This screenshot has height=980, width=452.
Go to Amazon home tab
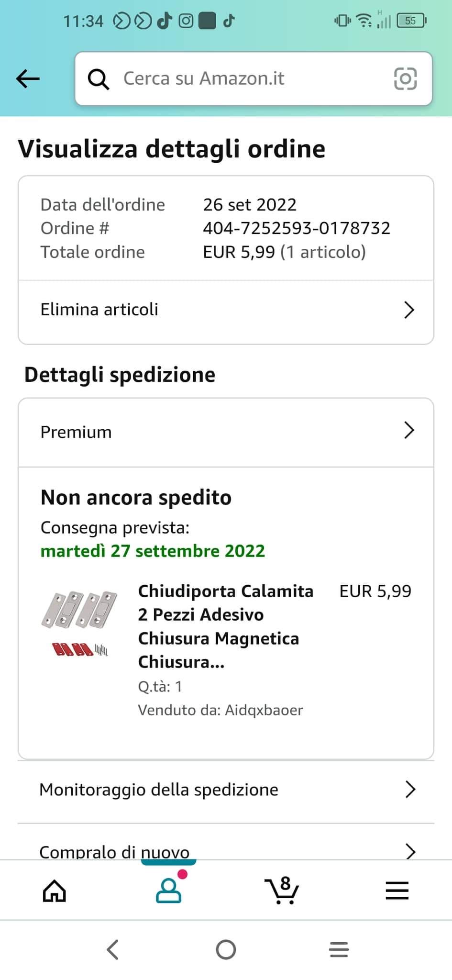point(55,891)
